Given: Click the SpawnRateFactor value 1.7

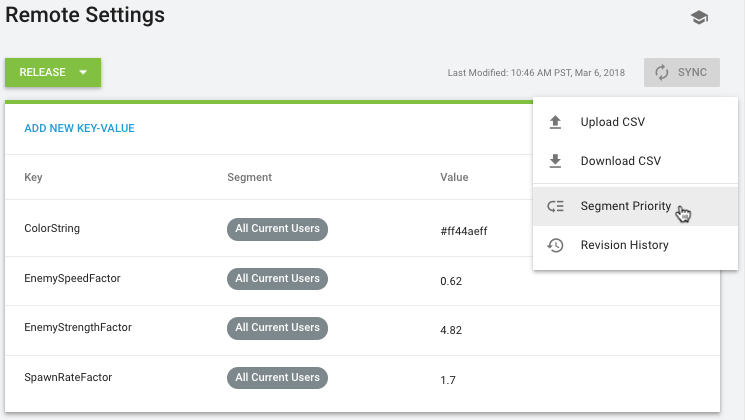Looking at the screenshot, I should (448, 380).
